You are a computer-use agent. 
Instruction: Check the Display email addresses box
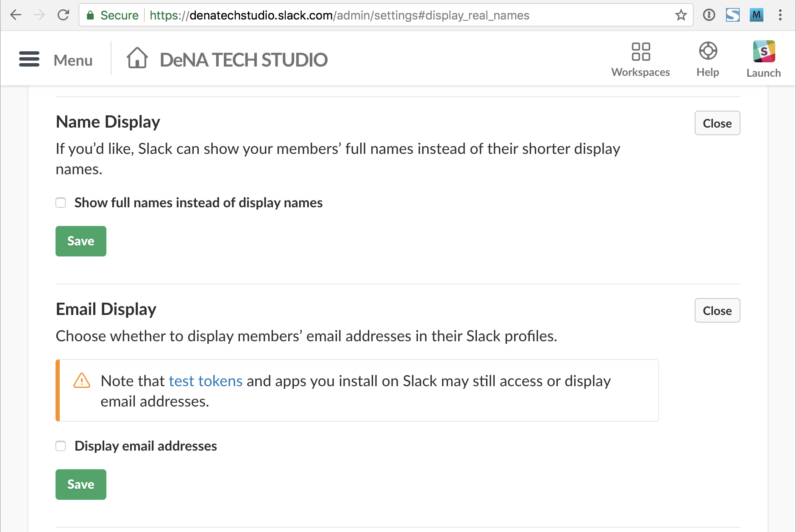(x=61, y=446)
